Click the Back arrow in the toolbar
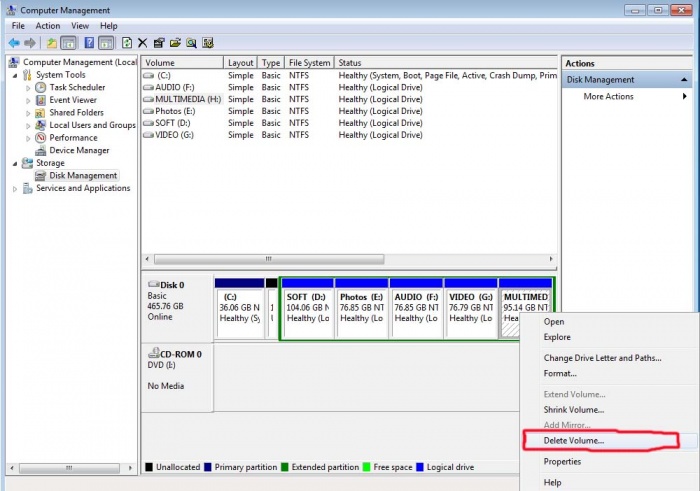Screen dimensions: 700x491 coord(14,43)
